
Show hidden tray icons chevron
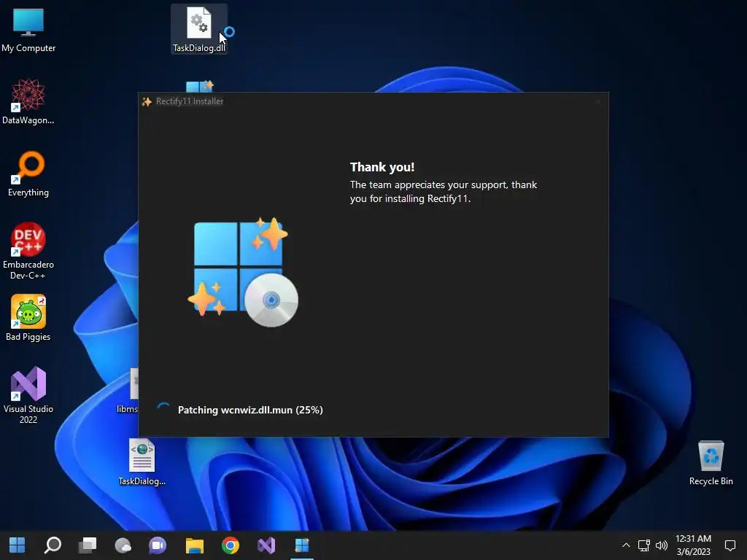(x=626, y=545)
